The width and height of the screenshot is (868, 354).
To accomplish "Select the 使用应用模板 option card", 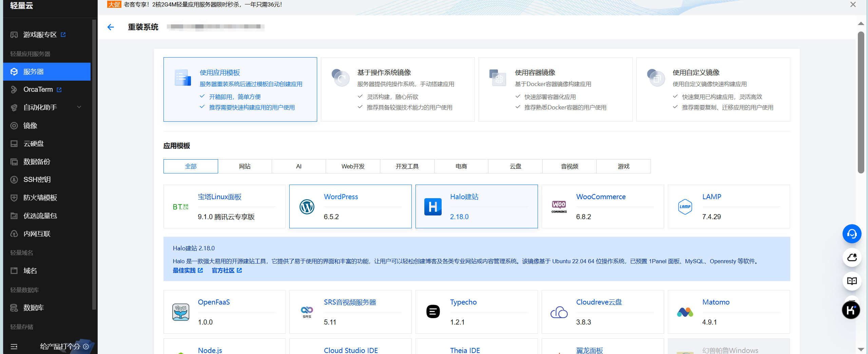I will click(x=240, y=89).
